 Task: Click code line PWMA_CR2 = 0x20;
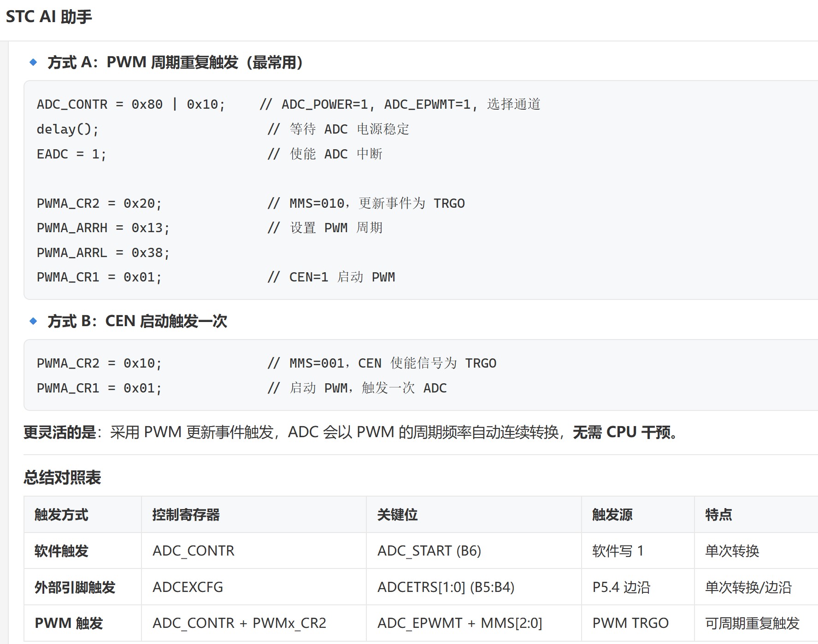coord(99,203)
